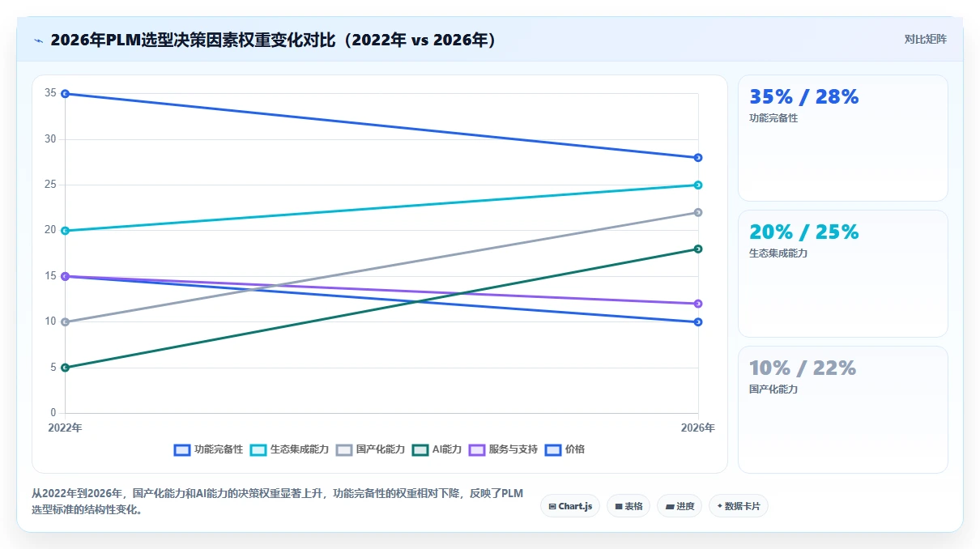This screenshot has height=549, width=980.
Task: Click the 数据卡片 tag pill
Action: (739, 506)
